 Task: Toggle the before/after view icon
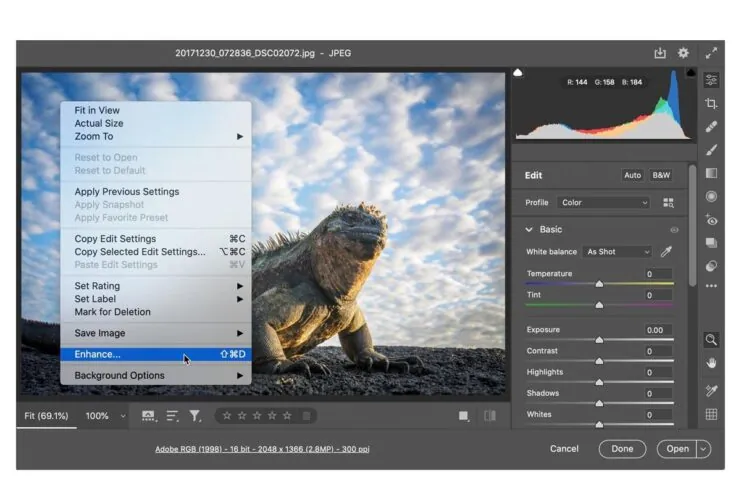click(x=490, y=416)
